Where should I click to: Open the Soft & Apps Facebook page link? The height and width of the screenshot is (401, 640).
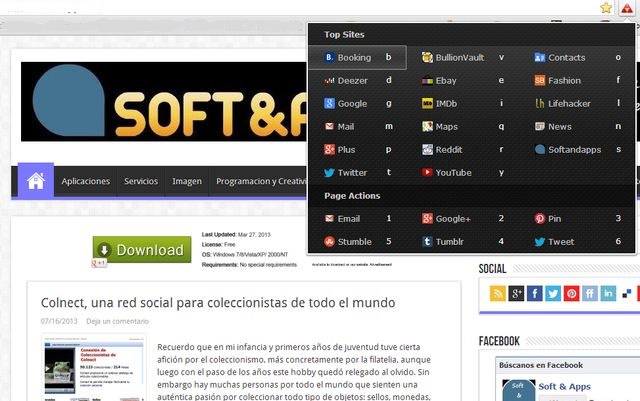tap(564, 386)
